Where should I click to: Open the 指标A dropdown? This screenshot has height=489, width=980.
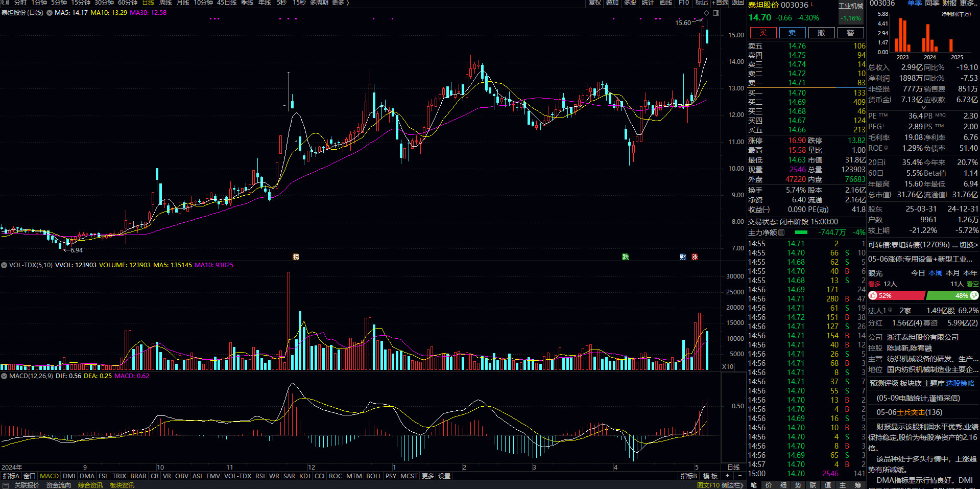[x=11, y=476]
